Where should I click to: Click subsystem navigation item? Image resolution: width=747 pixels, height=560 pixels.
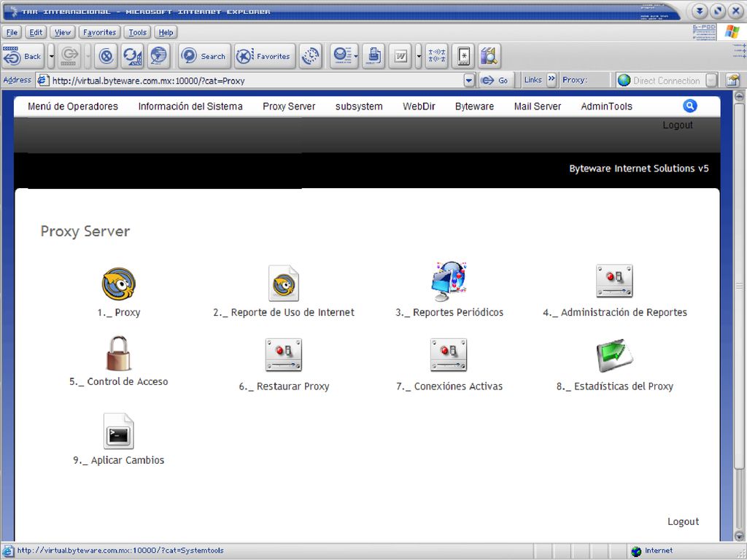(359, 106)
